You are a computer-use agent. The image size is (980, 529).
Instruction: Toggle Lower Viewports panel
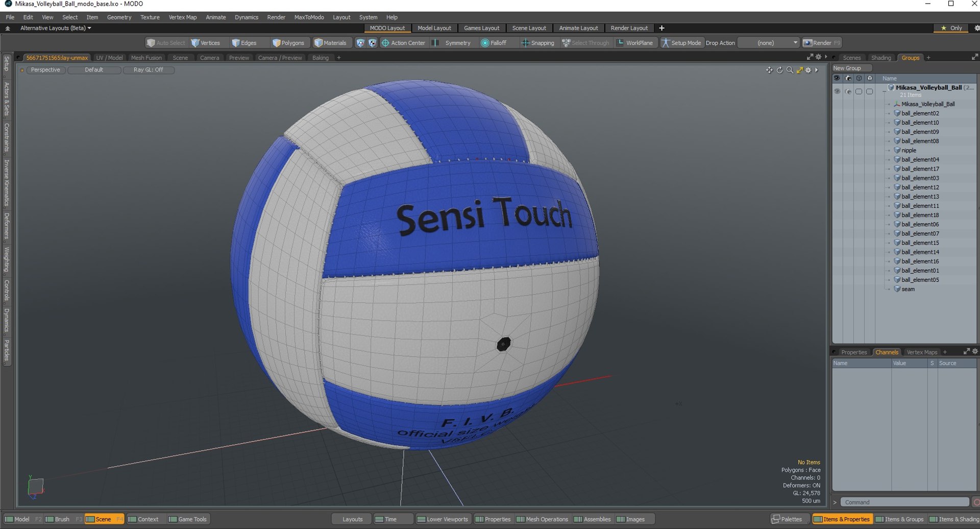[x=443, y=519]
